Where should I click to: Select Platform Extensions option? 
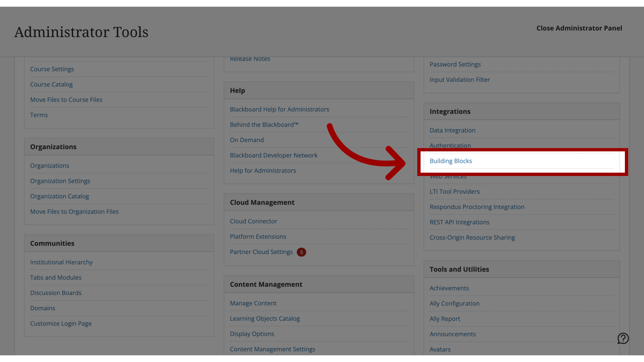[258, 236]
